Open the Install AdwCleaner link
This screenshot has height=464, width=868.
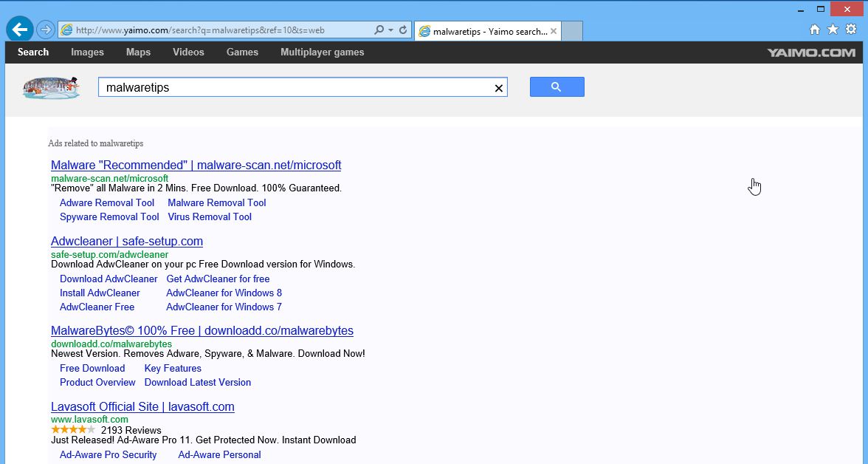[x=100, y=293]
